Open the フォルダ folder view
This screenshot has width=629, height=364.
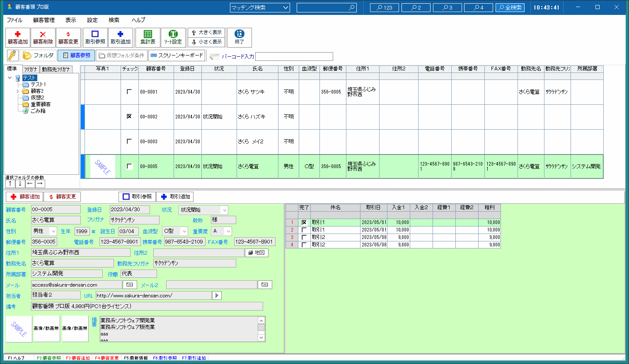[38, 55]
